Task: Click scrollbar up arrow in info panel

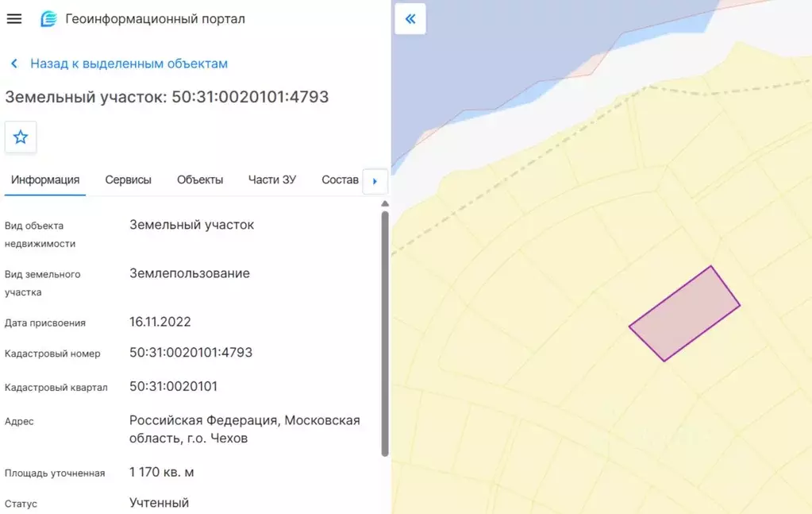Action: (x=385, y=203)
